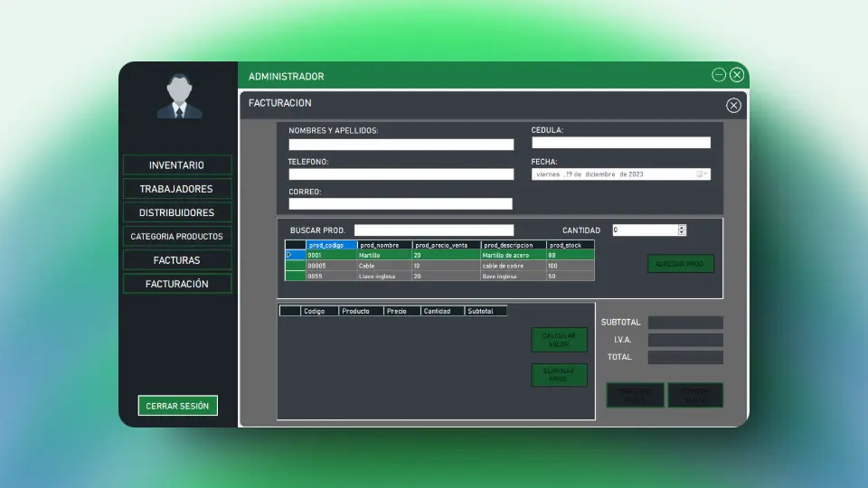
Task: Click the SUBTOTAL output field
Action: 686,323
